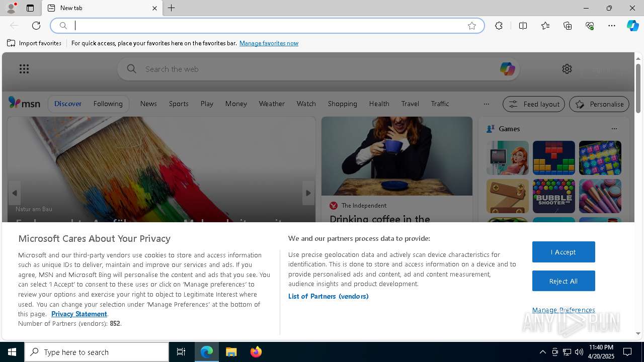Viewport: 644px width, 362px height.
Task: Open the apps grid launcher
Action: click(24, 69)
